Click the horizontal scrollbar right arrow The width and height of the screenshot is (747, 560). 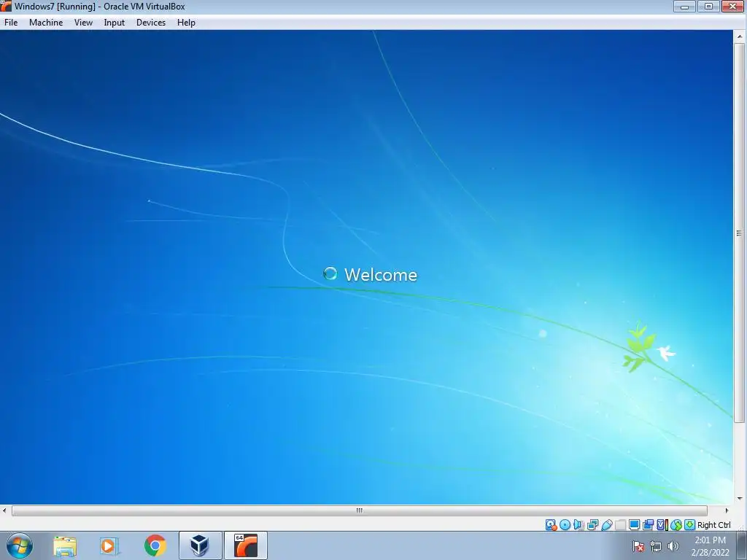727,510
